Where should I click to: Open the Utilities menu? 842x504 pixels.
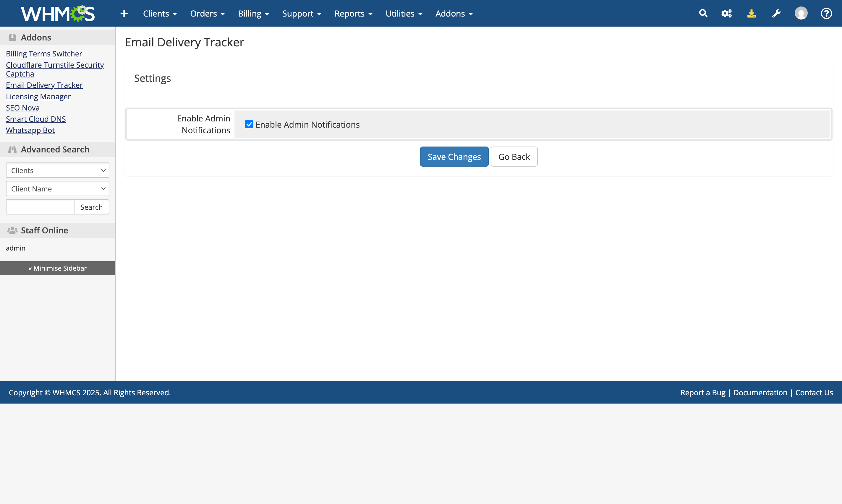pos(404,14)
